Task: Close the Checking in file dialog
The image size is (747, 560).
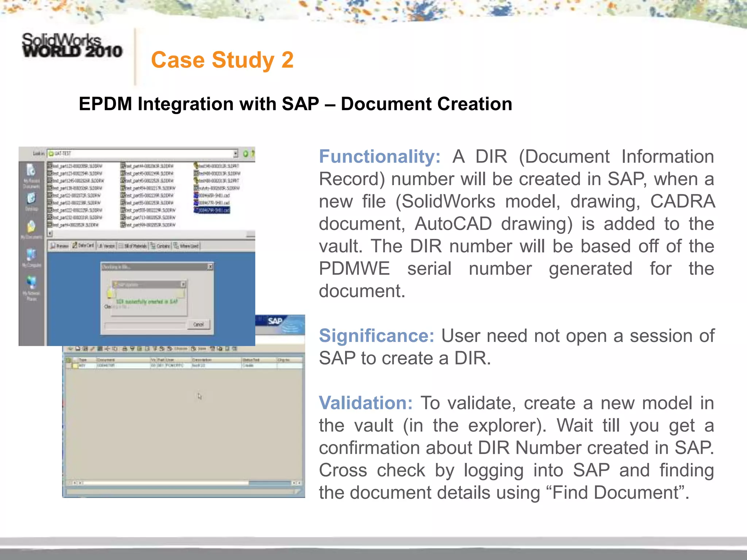Action: (210, 267)
